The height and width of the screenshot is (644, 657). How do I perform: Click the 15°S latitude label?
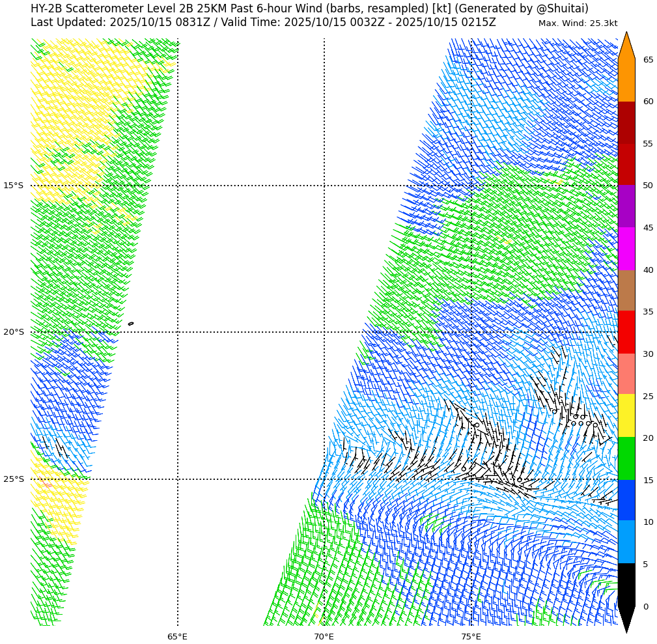13,186
